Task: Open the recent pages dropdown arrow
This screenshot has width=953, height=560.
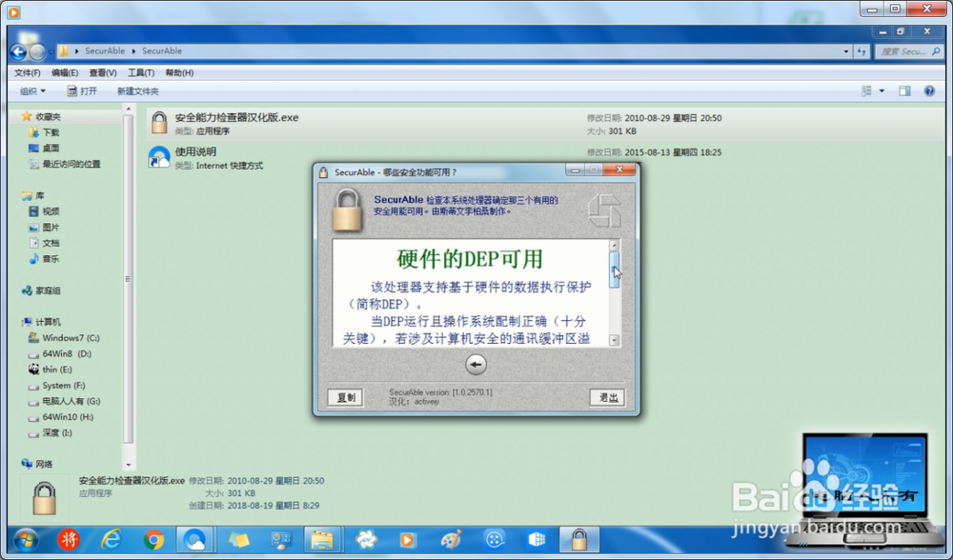Action: [51, 51]
